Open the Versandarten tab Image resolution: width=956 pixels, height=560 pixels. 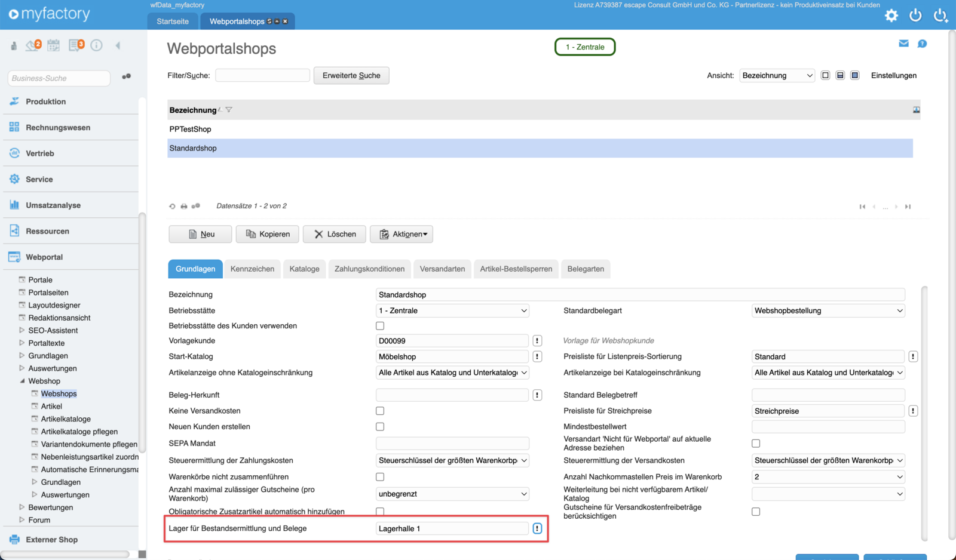[442, 269]
